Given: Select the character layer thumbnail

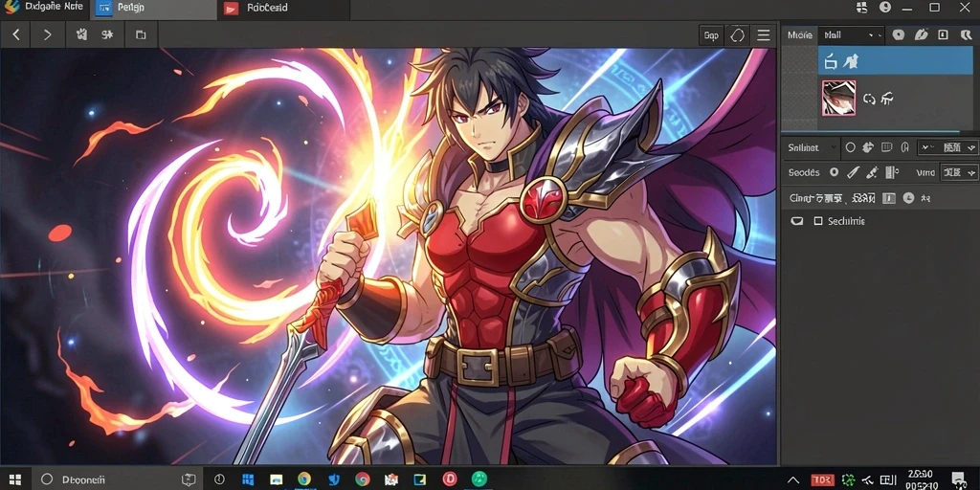Looking at the screenshot, I should click(838, 99).
